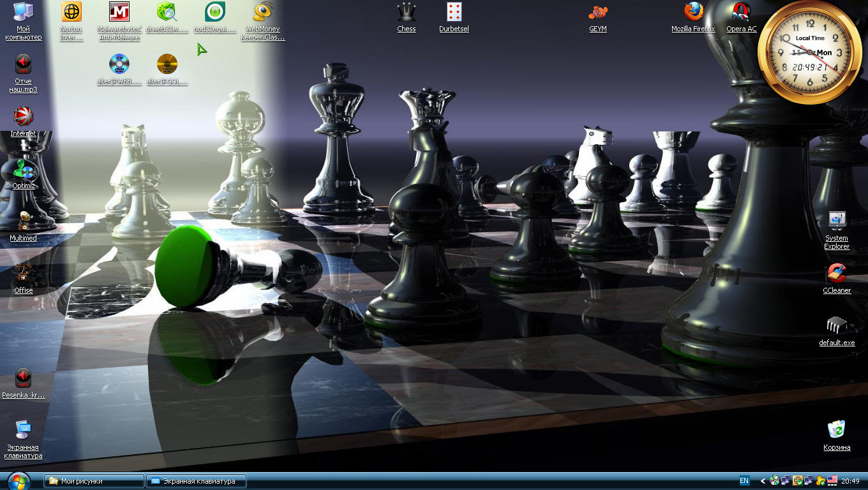The height and width of the screenshot is (490, 868).
Task: Open the Offise desktop shortcut
Action: (24, 279)
